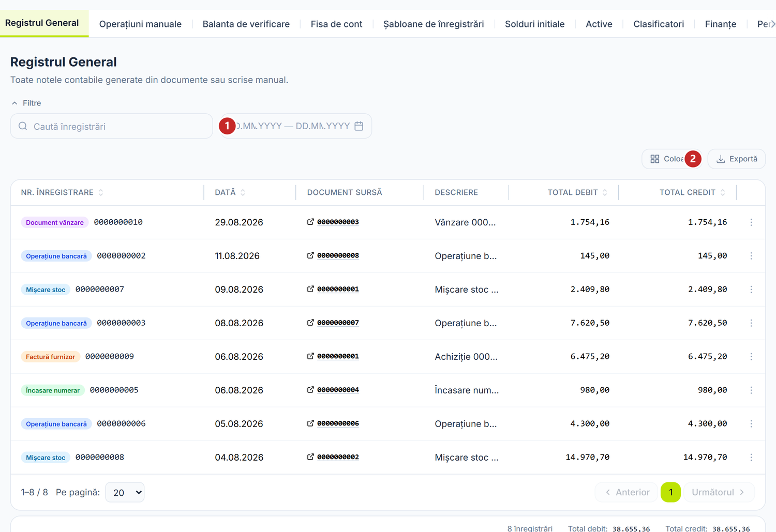Switch to Balanta de verificare tab
The height and width of the screenshot is (532, 776).
246,24
